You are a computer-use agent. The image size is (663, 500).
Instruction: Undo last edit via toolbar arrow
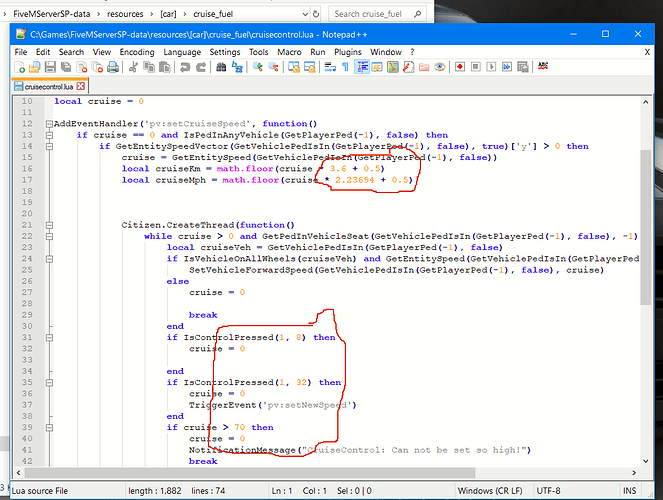[185, 67]
